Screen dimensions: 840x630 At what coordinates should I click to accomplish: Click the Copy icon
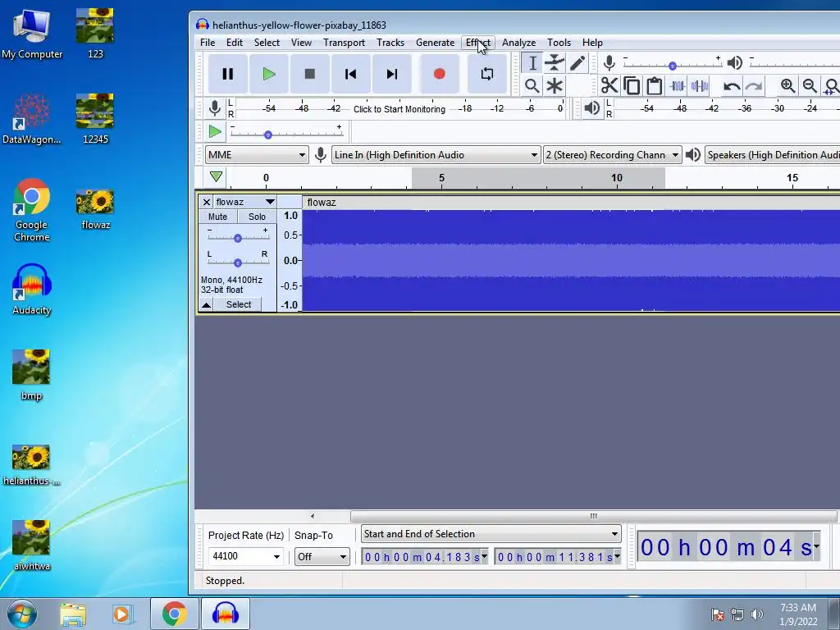pyautogui.click(x=632, y=85)
